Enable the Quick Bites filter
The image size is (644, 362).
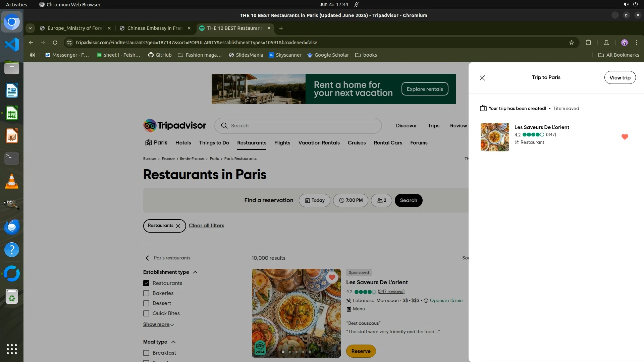coord(146,313)
